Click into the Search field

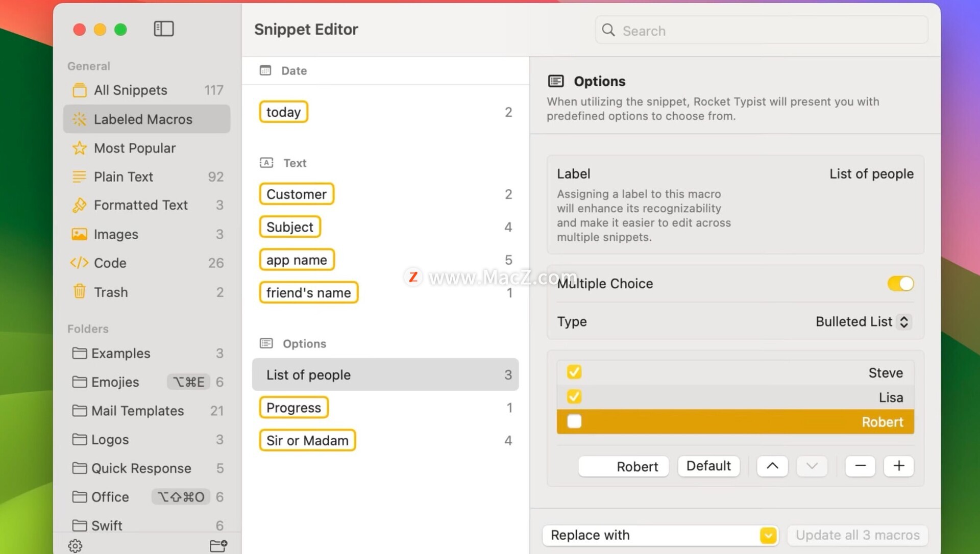[x=761, y=30]
